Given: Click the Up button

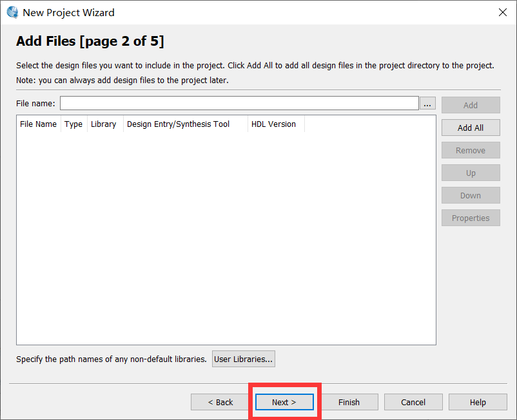Looking at the screenshot, I should point(471,173).
